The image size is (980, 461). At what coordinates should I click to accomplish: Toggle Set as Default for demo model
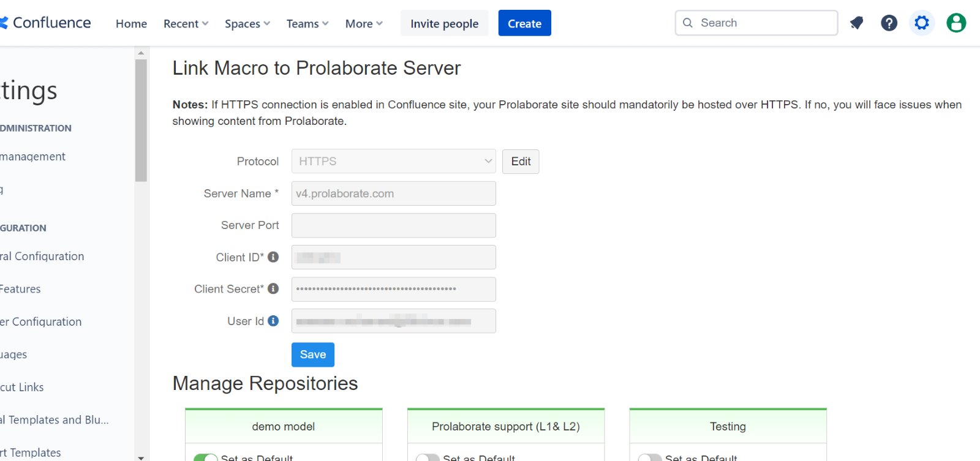pyautogui.click(x=206, y=457)
